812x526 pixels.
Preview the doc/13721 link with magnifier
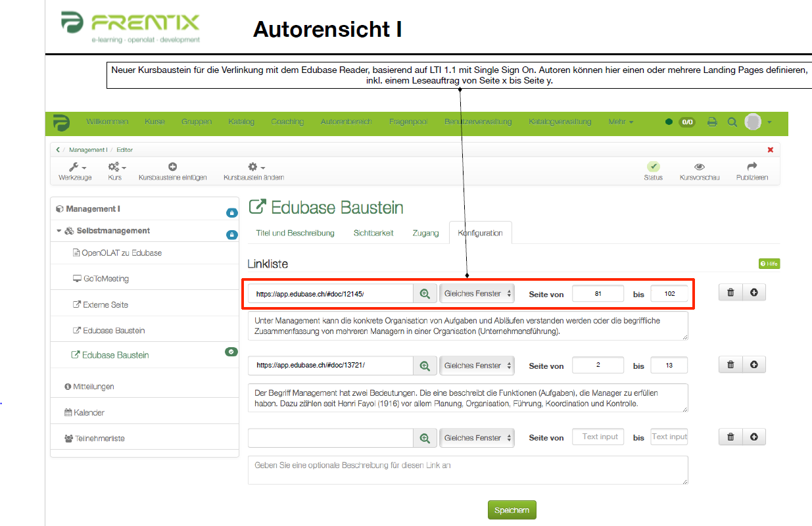pos(425,366)
